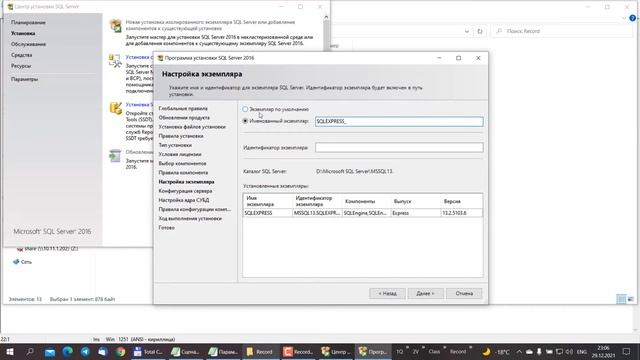Switch Explorer to large icons view icon
The image size is (640, 360).
pyautogui.click(x=631, y=299)
